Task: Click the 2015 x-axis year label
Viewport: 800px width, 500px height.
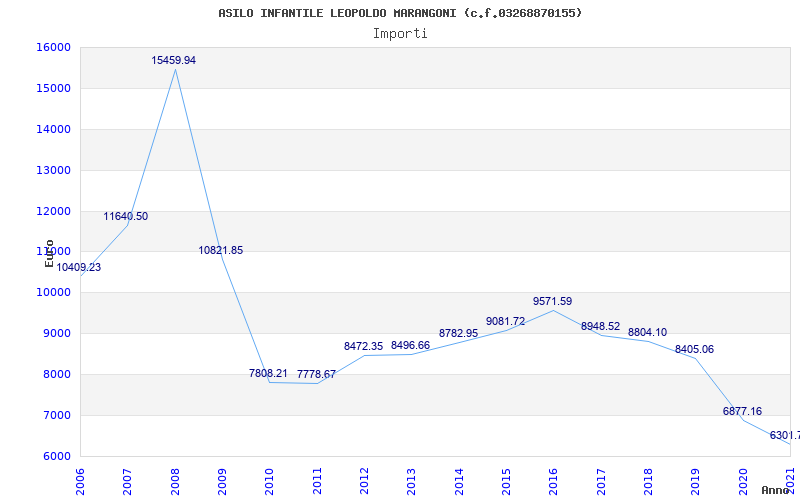Action: (x=506, y=482)
